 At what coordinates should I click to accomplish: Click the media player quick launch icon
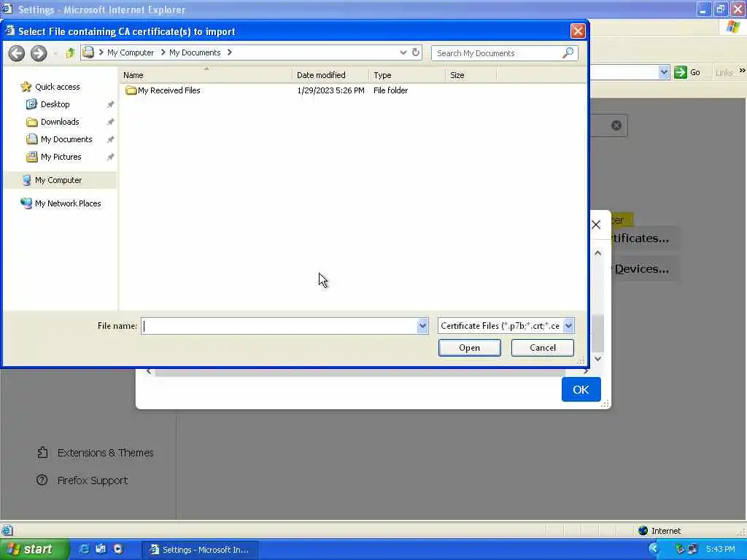(x=118, y=549)
